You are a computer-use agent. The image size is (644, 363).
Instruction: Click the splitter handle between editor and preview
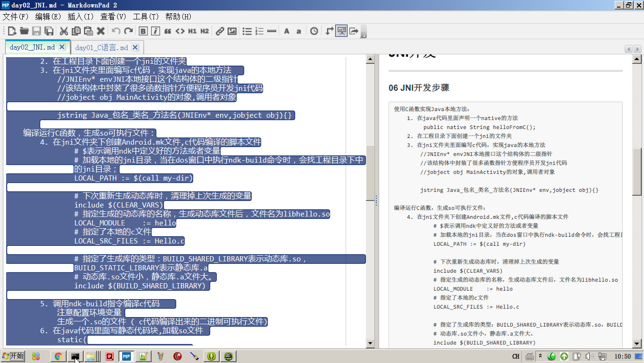[376, 200]
